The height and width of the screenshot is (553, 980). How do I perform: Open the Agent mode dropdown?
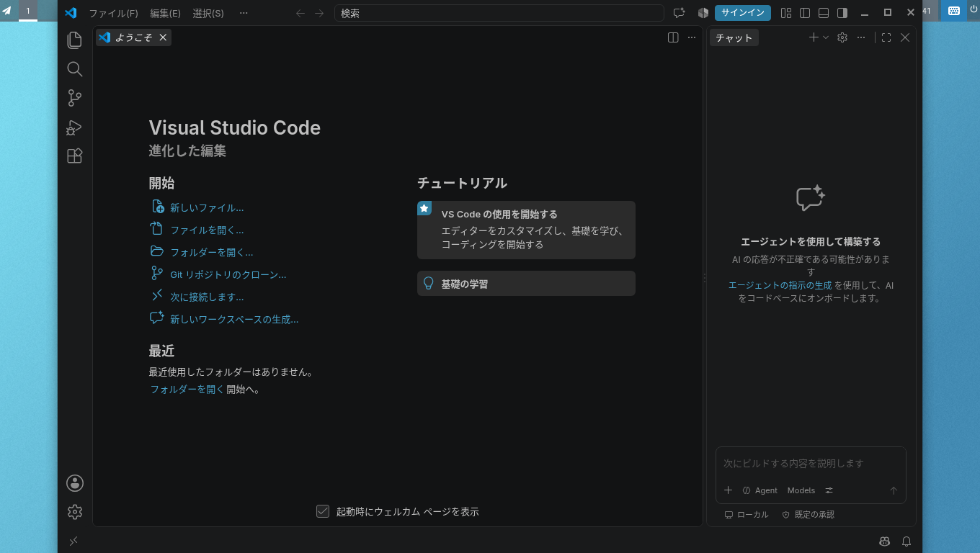759,490
